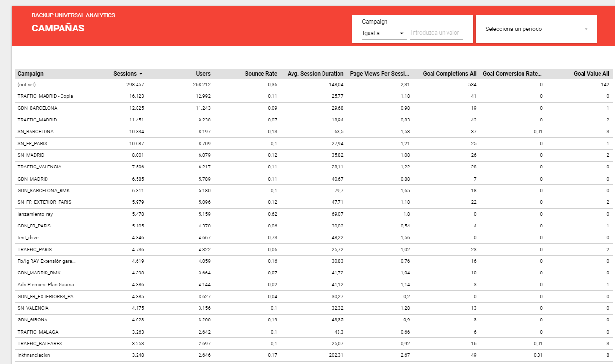Click the 'Campaign' filter label
This screenshot has height=364, width=615.
click(x=375, y=22)
